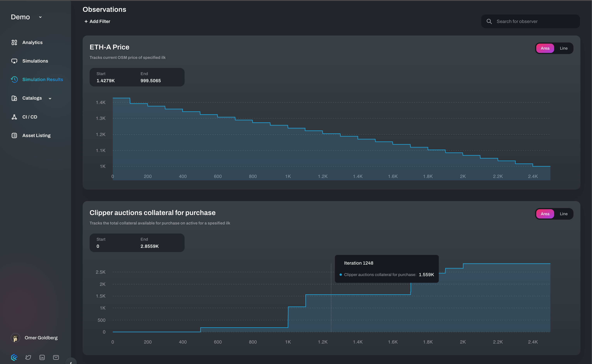Click the Asset Listing list icon
Viewport: 592px width, 364px height.
pyautogui.click(x=14, y=135)
